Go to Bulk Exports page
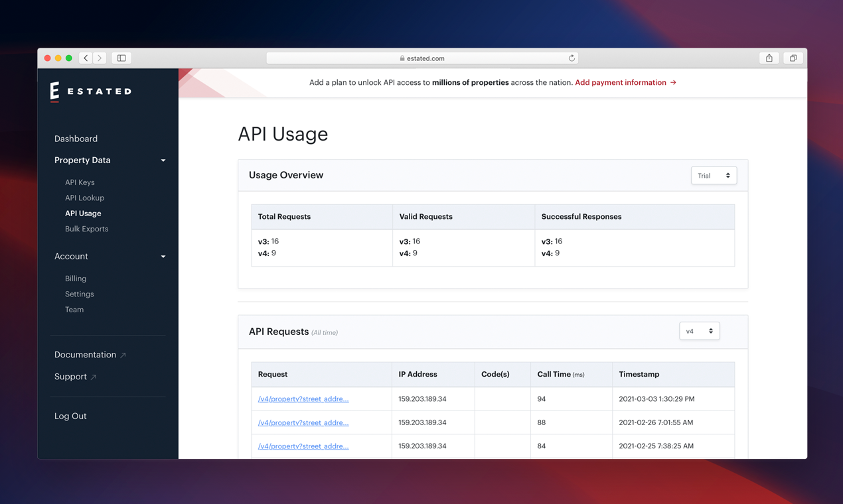Screen dimensions: 843x504 86,229
